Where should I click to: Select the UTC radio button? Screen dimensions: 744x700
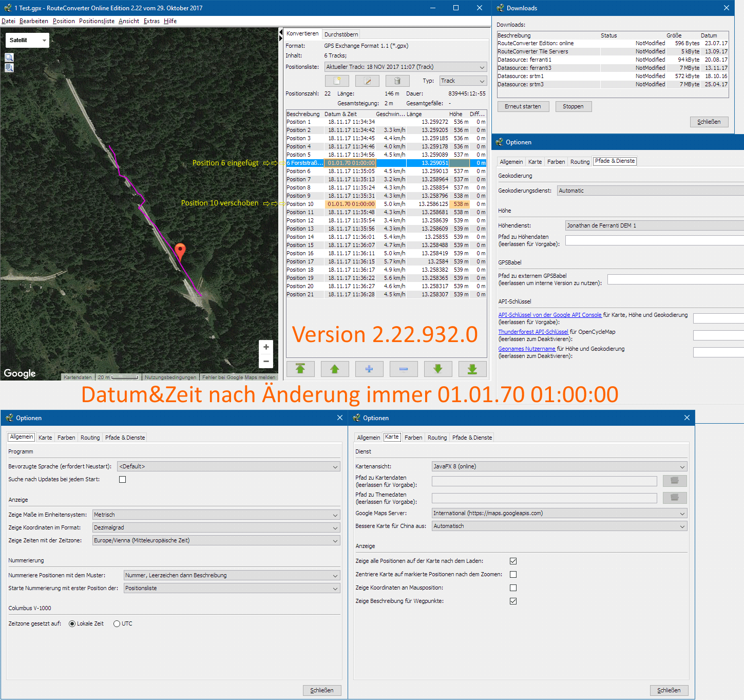[x=117, y=623]
